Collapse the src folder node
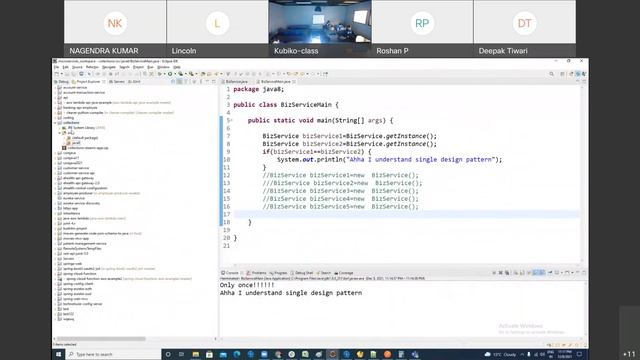This screenshot has width=640, height=360. pos(60,133)
